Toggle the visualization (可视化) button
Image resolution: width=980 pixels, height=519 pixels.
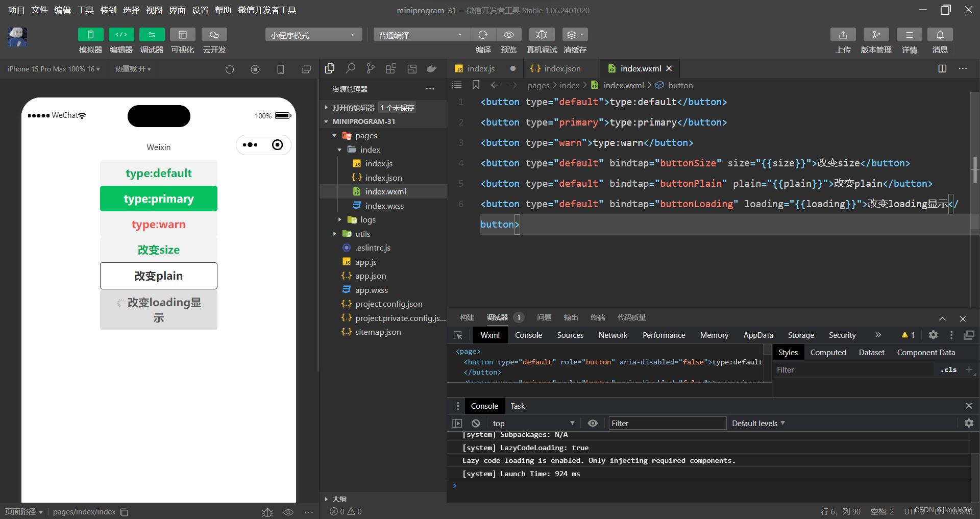point(182,35)
